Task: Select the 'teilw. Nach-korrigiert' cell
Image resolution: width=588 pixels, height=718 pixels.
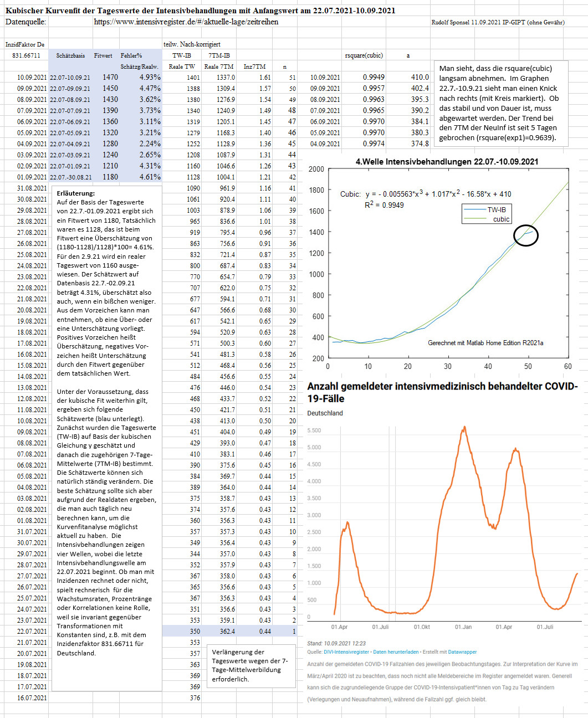Action: tap(192, 44)
